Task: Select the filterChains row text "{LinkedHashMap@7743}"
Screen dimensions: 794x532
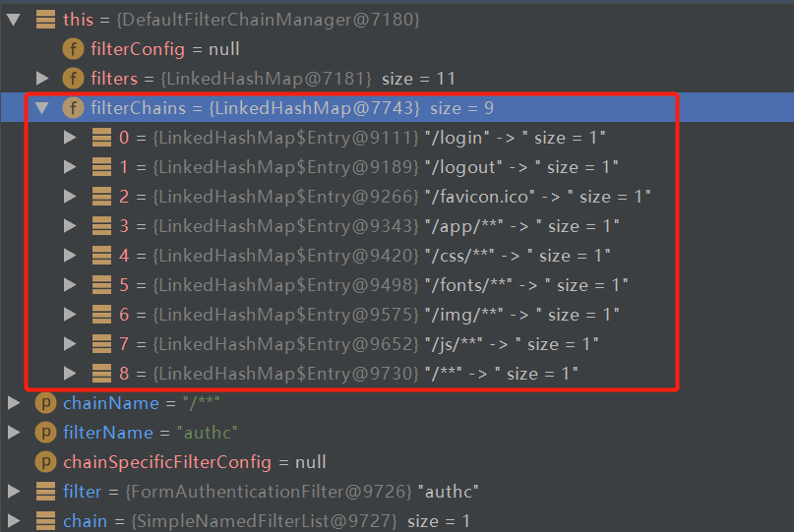Action: point(315,108)
